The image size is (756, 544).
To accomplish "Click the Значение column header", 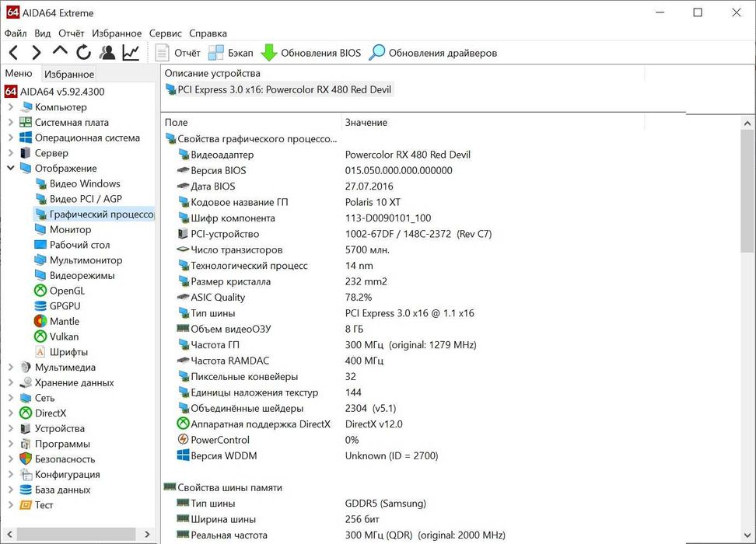I will click(x=493, y=122).
